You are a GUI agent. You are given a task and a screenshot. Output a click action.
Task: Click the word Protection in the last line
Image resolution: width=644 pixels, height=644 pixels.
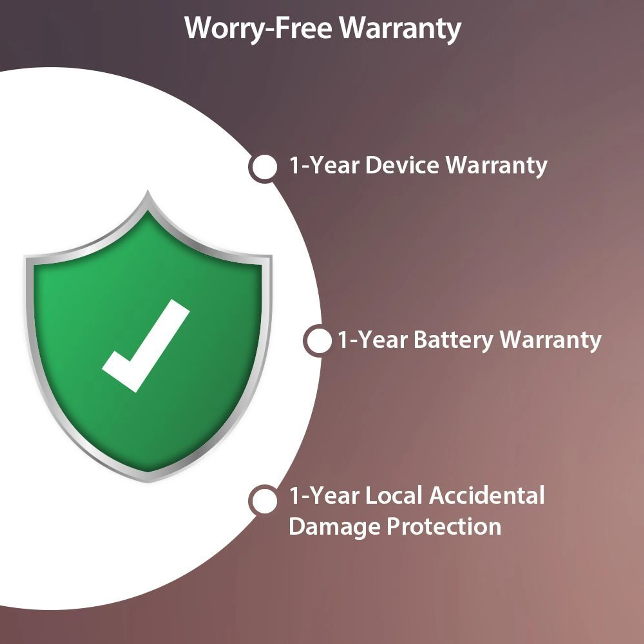(444, 526)
